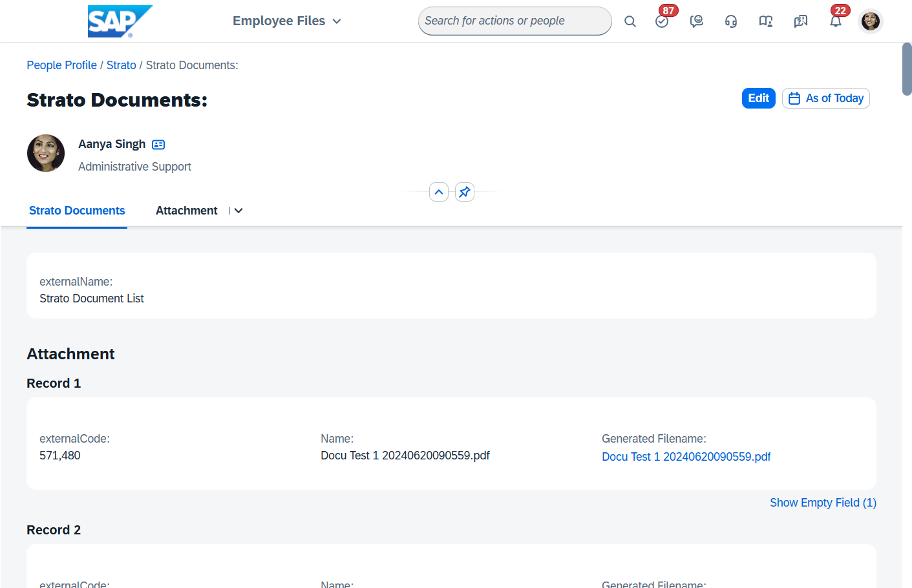Switch to the Attachment tab
The width and height of the screenshot is (912, 588).
[x=186, y=211]
